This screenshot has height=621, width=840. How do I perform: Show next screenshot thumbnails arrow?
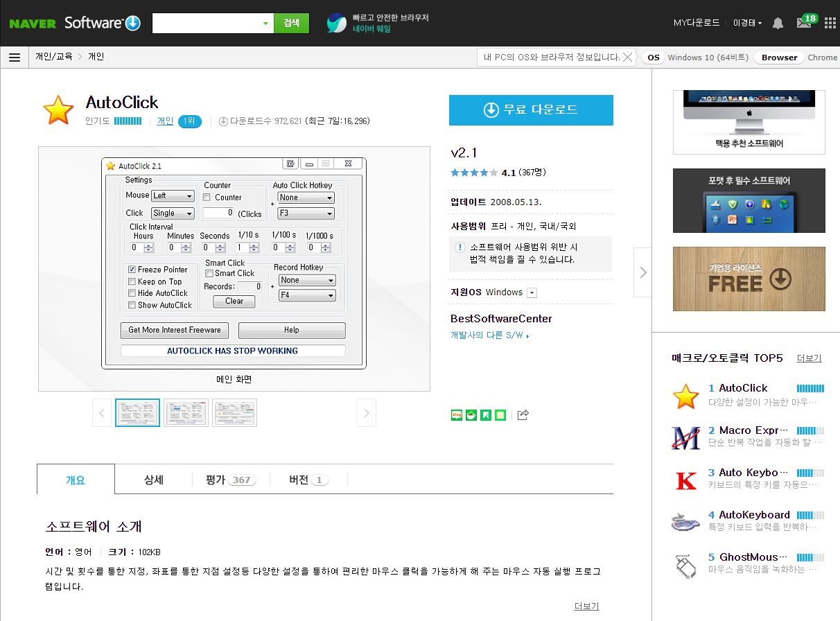coord(367,413)
